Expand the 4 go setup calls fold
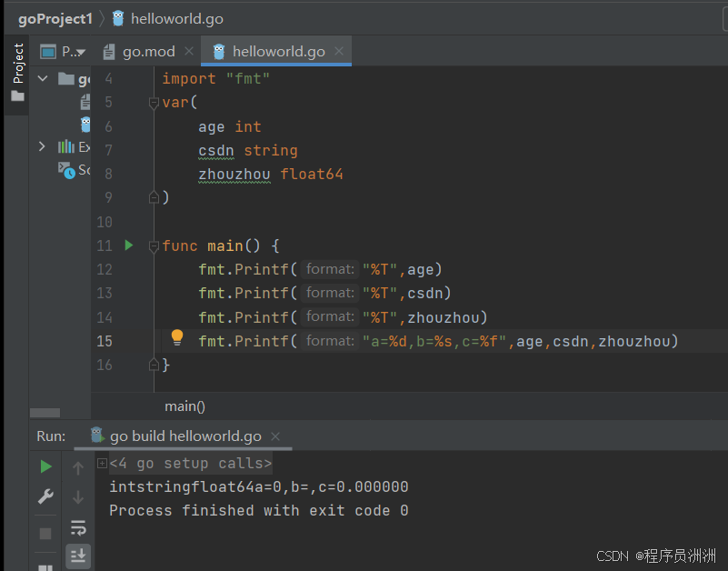This screenshot has width=728, height=571. click(102, 463)
